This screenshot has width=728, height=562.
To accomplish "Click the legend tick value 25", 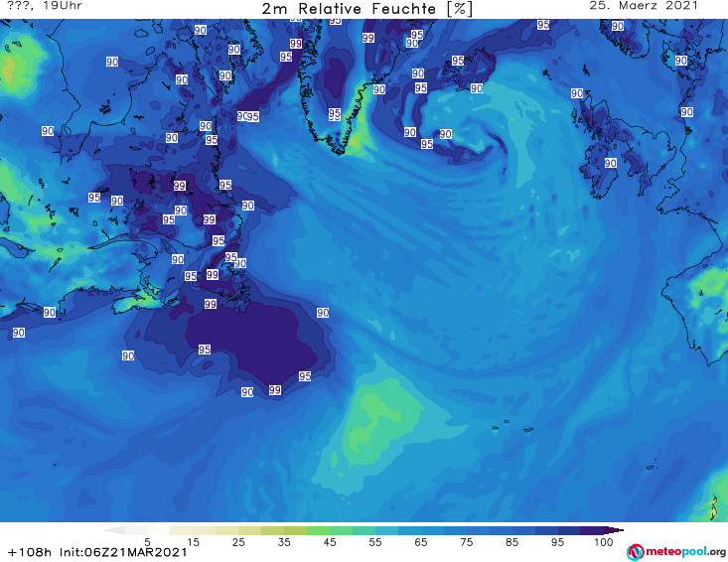I will tap(238, 542).
